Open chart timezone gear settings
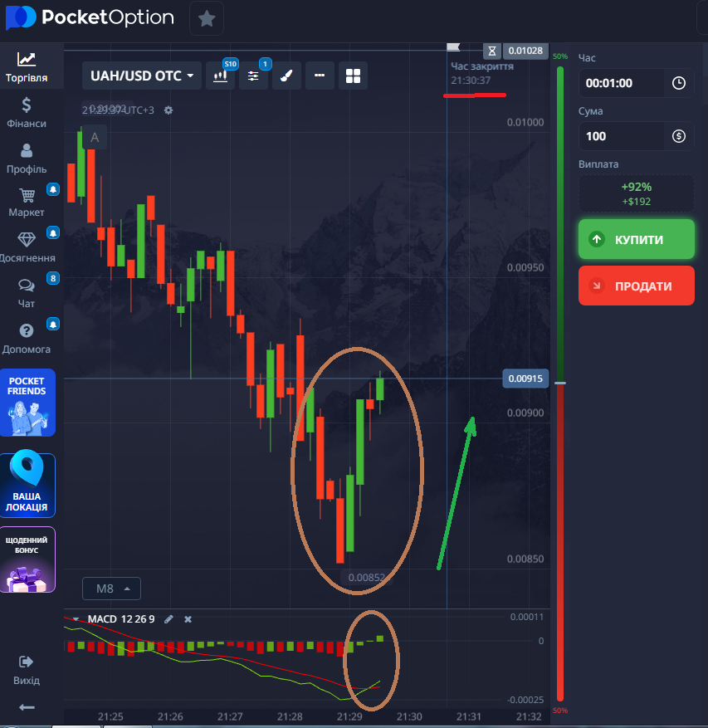This screenshot has width=708, height=728. [x=168, y=110]
